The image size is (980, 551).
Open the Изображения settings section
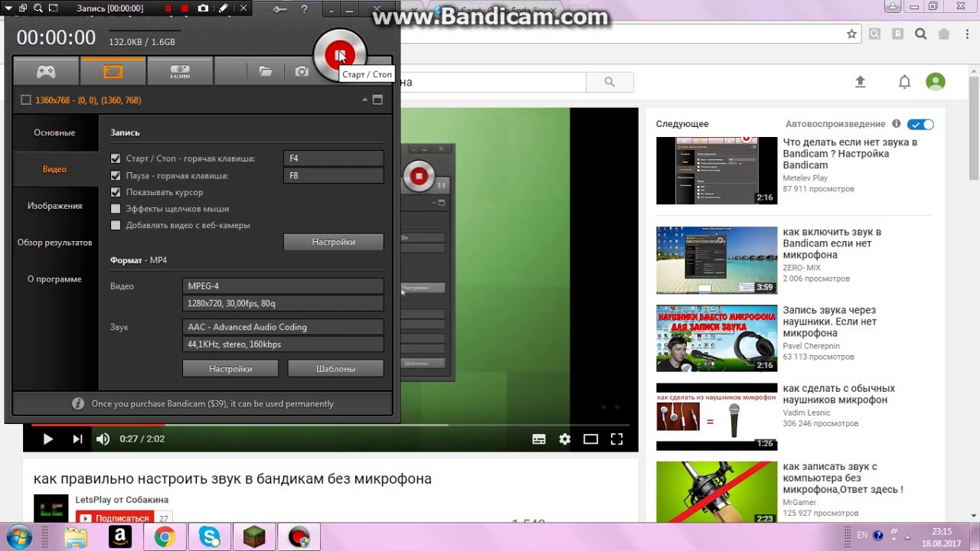click(x=54, y=206)
